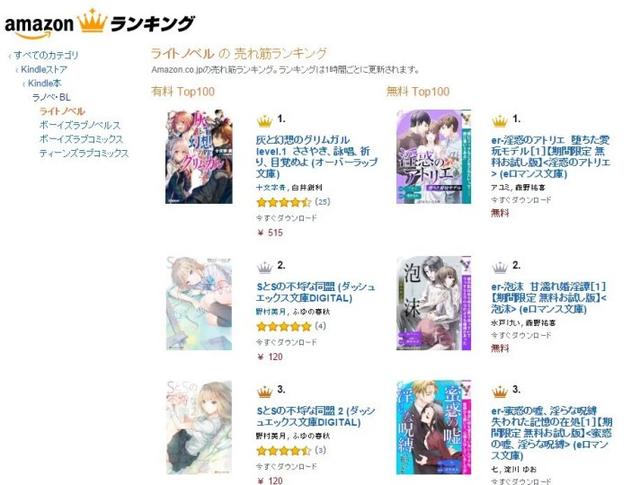The height and width of the screenshot is (485, 640).
Task: Click SとSの不埒な同盟 2 cover image
Action: click(x=199, y=427)
